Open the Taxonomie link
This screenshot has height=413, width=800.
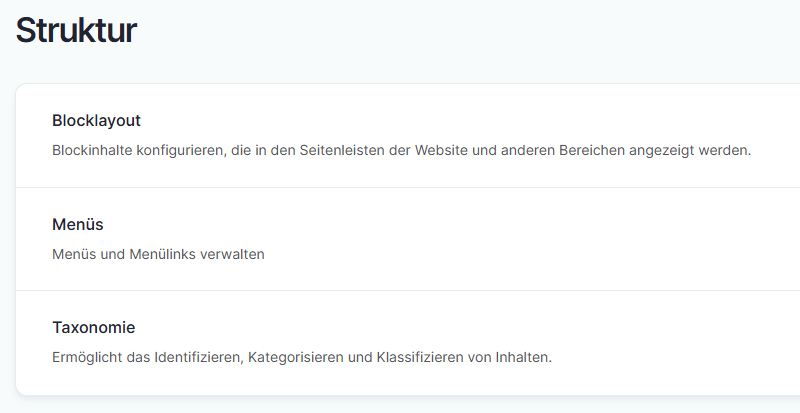pos(93,327)
